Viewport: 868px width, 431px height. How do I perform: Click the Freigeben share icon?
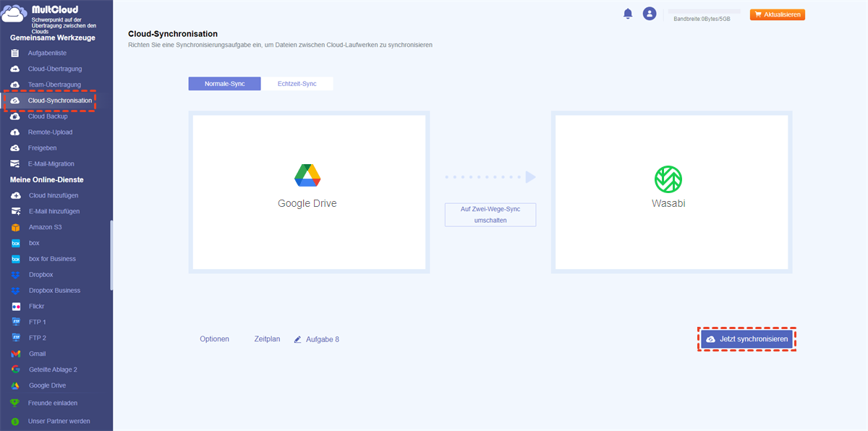(x=15, y=148)
